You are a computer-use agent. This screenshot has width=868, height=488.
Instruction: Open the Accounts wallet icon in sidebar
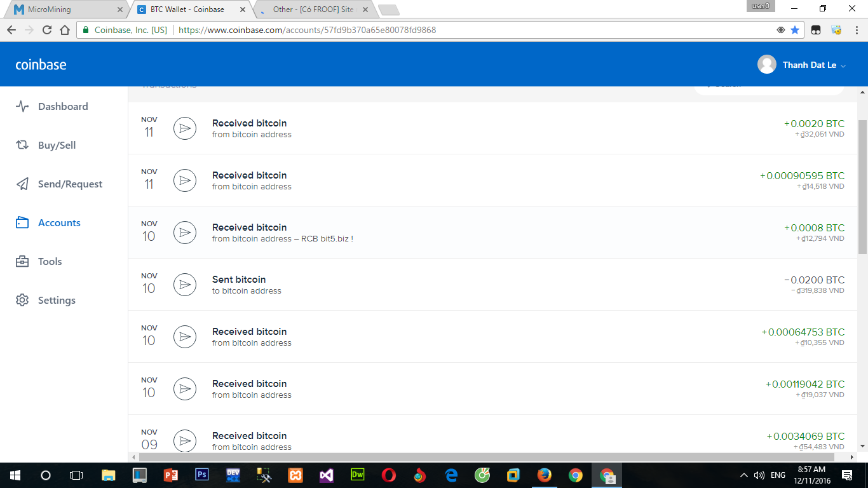tap(22, 223)
